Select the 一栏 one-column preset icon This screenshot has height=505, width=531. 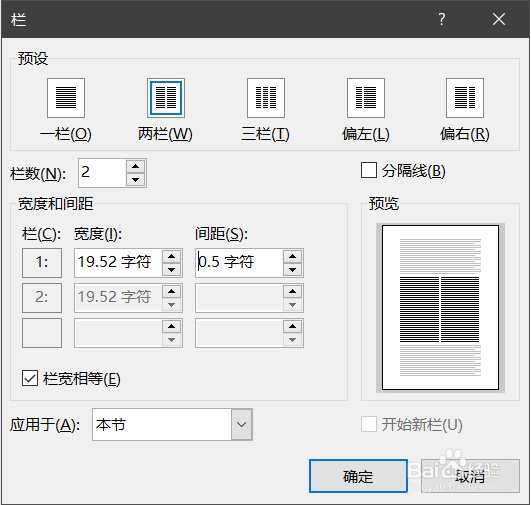tap(66, 98)
